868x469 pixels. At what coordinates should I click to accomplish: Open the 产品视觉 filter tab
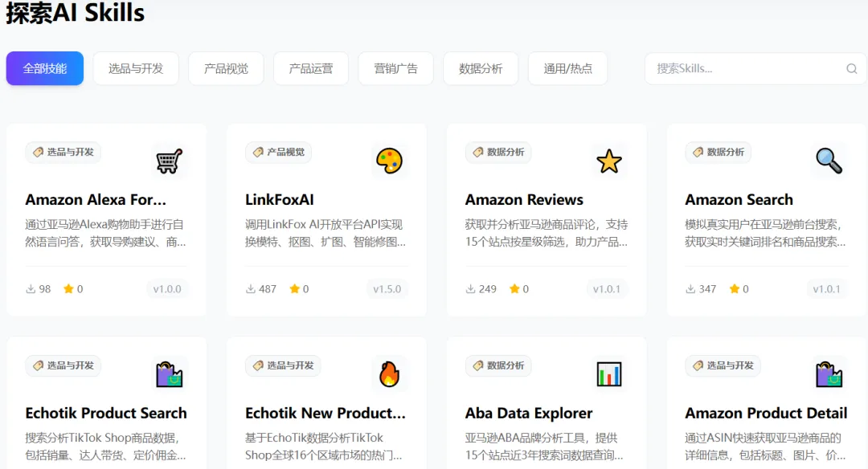[x=226, y=68]
